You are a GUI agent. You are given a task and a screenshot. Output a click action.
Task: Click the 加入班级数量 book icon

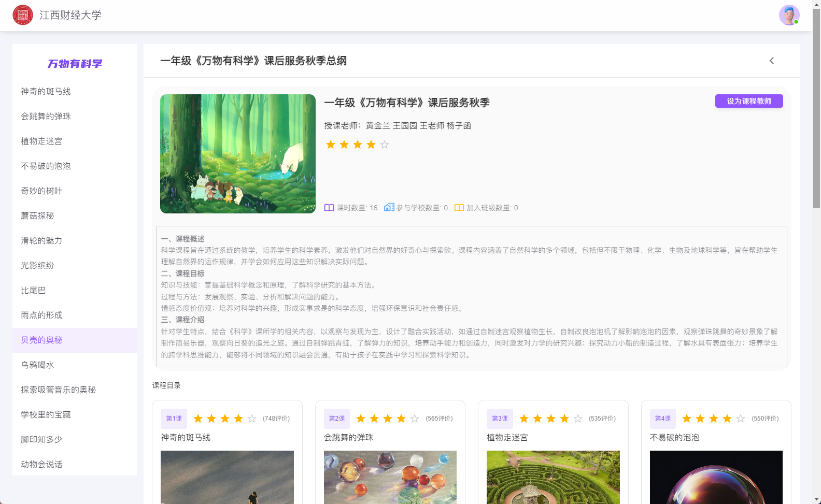459,208
